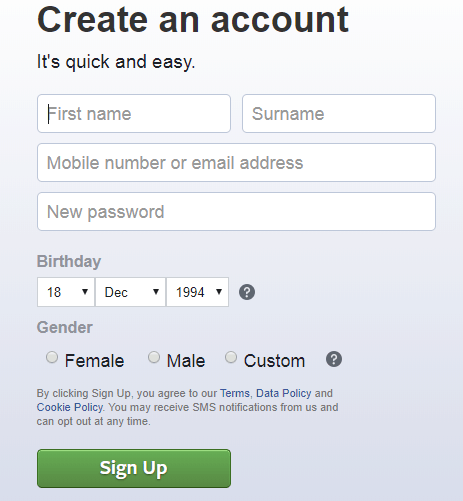
Task: Click the Create an account heading
Action: click(x=193, y=20)
